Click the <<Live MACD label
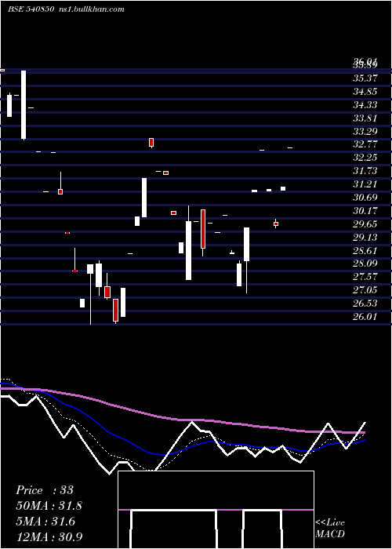The width and height of the screenshot is (392, 549). point(330,529)
